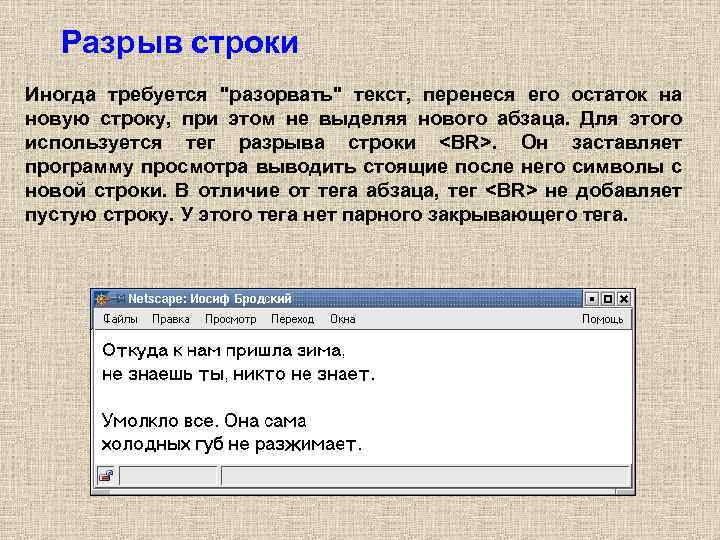Click the security lock icon in status bar
Image resolution: width=720 pixels, height=540 pixels.
(x=106, y=476)
